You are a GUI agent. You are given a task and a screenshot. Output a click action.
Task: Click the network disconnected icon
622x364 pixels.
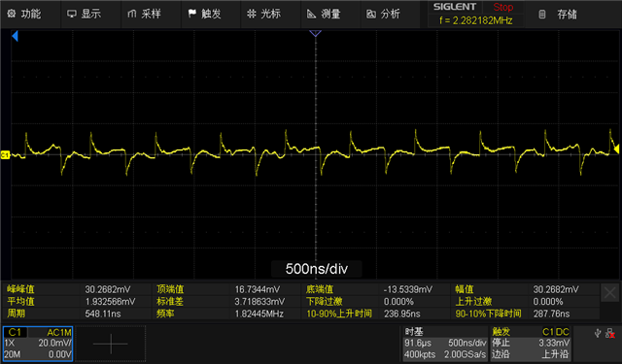(x=610, y=334)
